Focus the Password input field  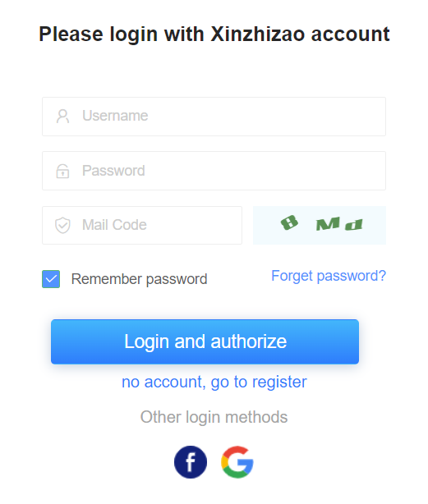click(x=214, y=171)
